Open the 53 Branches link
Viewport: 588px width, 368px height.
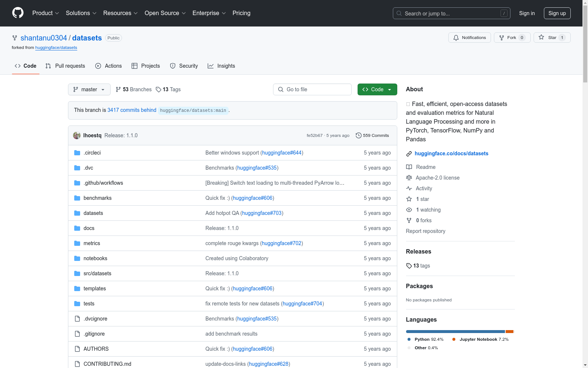coord(133,89)
